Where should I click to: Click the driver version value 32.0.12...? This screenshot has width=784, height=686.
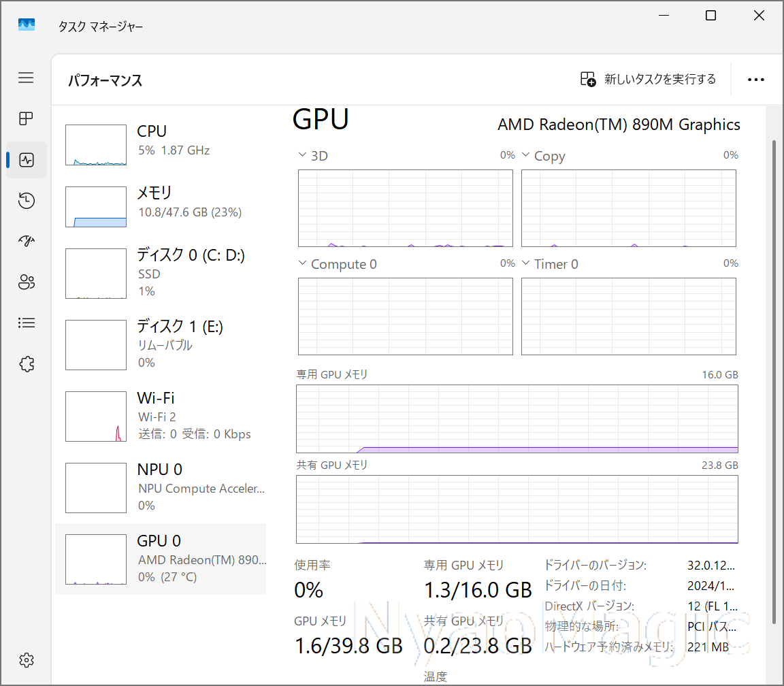[x=711, y=566]
